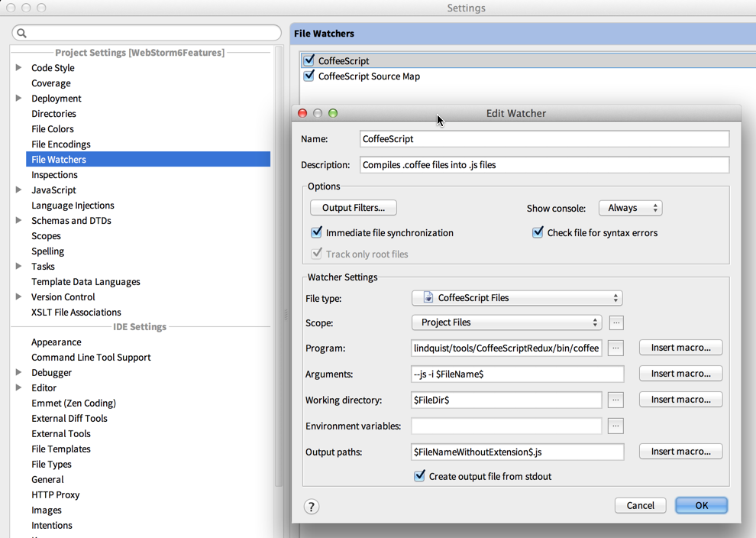The height and width of the screenshot is (538, 756).
Task: Open the Scope Project Files dropdown
Action: [507, 322]
